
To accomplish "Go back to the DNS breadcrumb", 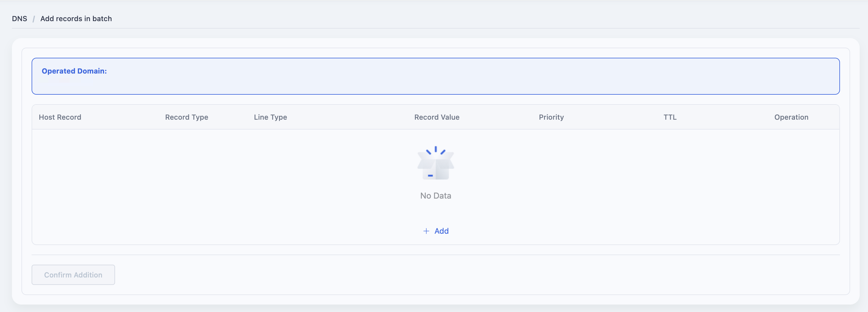I will 20,18.
